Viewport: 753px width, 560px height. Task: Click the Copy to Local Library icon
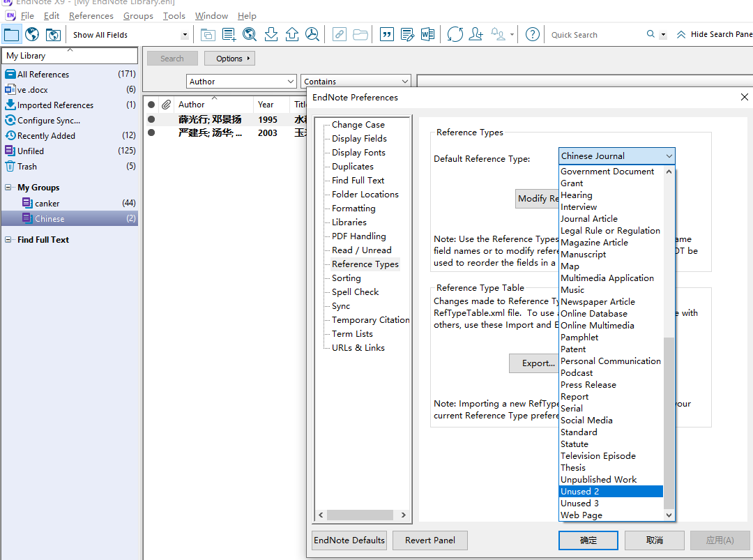[208, 35]
